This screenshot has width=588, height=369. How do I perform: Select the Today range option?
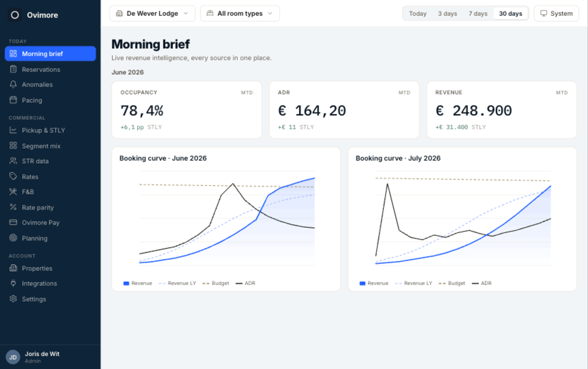click(x=418, y=13)
